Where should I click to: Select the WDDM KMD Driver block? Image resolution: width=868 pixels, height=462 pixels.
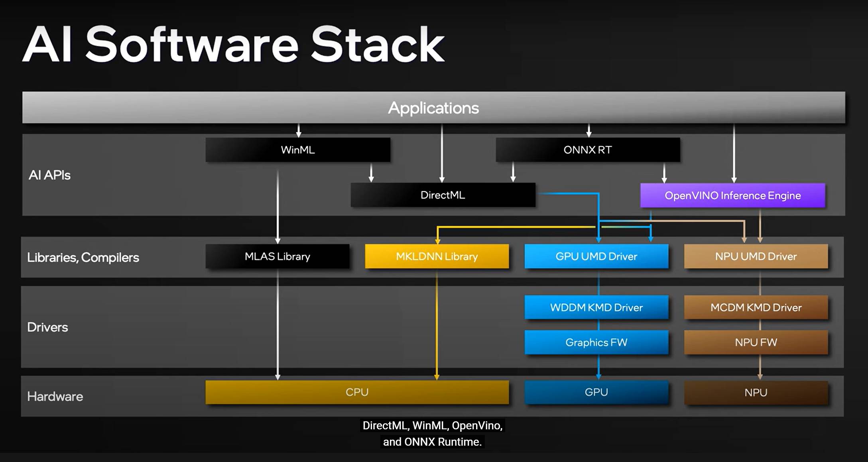[596, 307]
